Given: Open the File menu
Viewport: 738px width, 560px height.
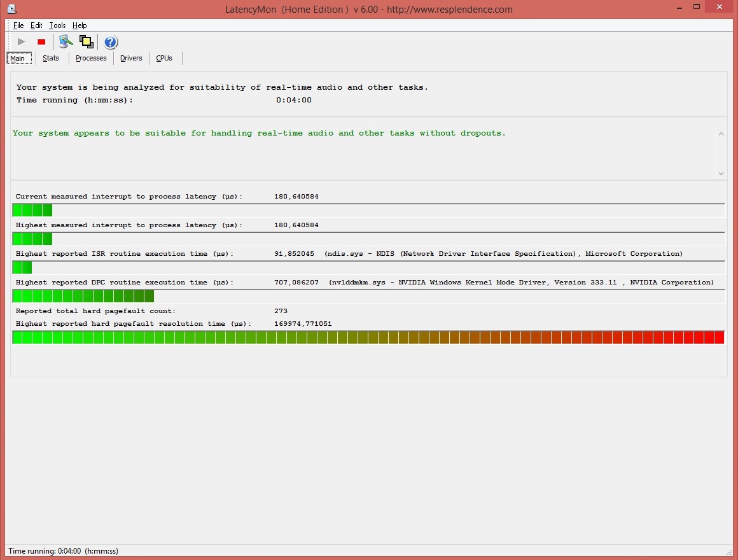Looking at the screenshot, I should click(x=18, y=25).
